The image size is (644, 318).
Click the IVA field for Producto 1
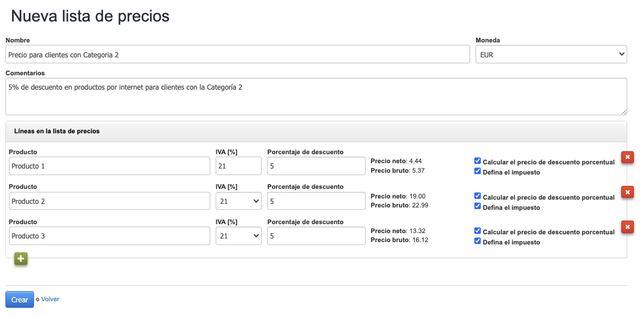pos(238,166)
